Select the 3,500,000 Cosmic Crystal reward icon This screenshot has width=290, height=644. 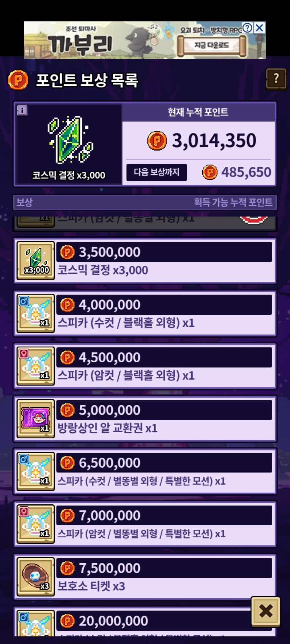coord(35,261)
